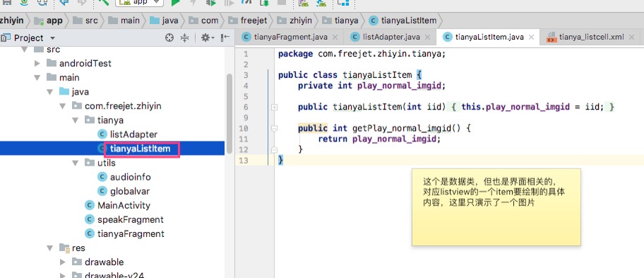Click Scroll from Source crosshair icon
The image size is (644, 278).
click(x=169, y=37)
